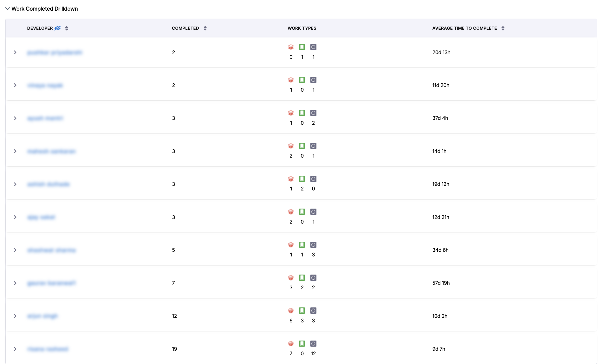The image size is (603, 364).
Task: Click gray task icon in 37d 4h row
Action: pos(313,113)
